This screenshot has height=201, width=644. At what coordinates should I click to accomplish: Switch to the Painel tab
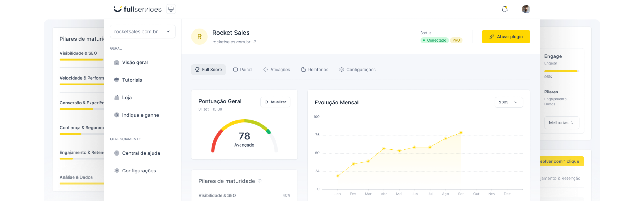(x=243, y=70)
